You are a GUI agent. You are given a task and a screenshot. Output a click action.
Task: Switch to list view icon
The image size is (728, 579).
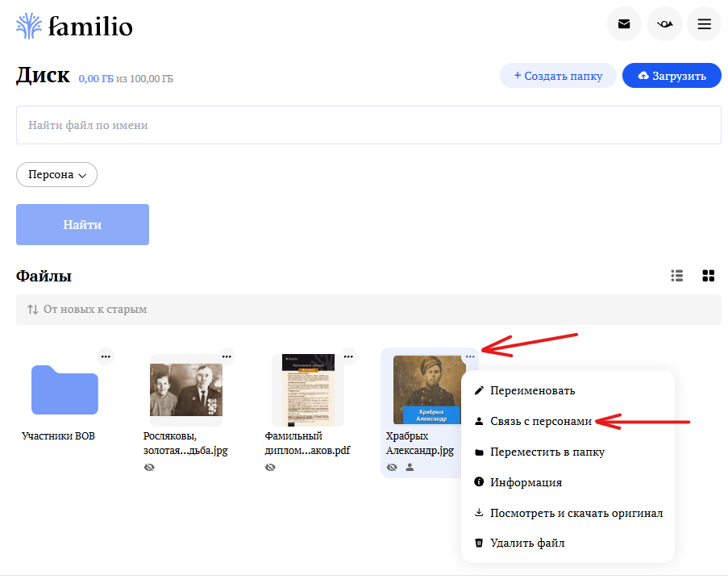(677, 276)
